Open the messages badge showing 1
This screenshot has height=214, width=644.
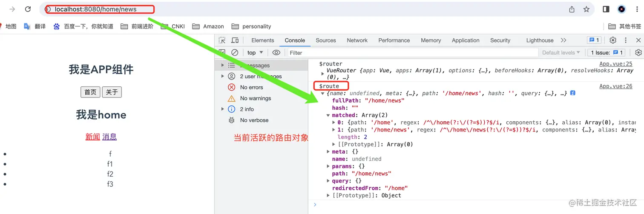tap(594, 40)
